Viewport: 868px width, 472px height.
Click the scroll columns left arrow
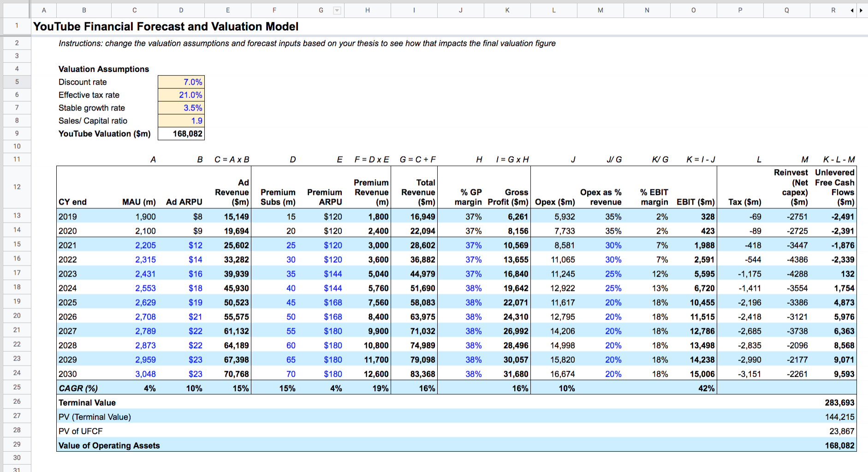click(x=852, y=10)
